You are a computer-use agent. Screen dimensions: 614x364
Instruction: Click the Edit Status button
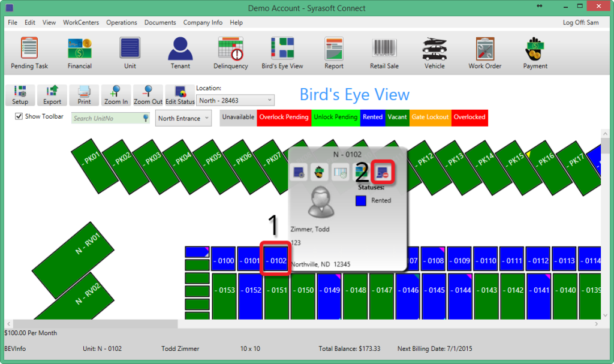(180, 95)
